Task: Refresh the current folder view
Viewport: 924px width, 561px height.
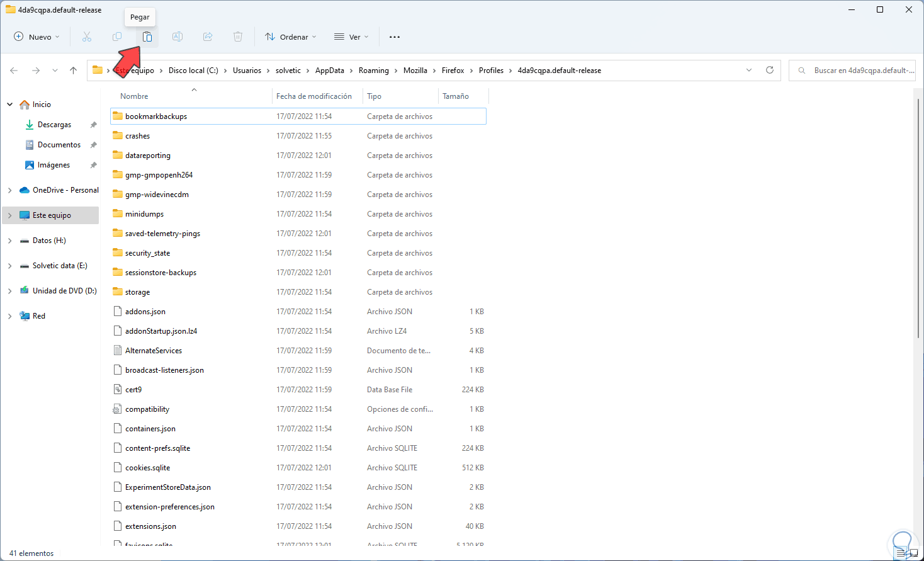Action: coord(770,71)
